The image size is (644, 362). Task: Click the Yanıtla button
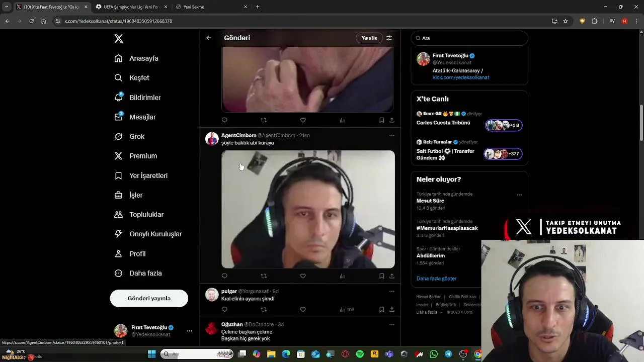pos(369,38)
